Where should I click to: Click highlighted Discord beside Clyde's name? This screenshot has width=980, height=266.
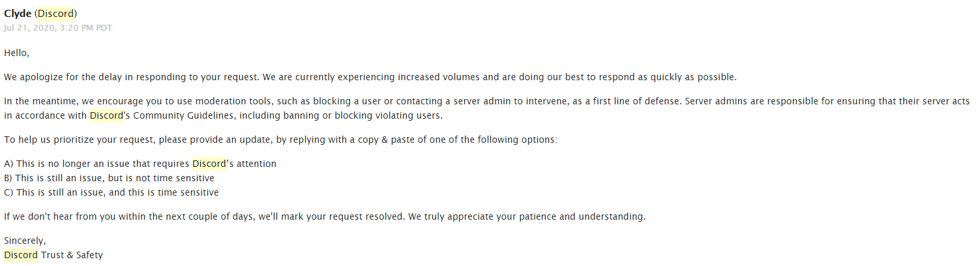pyautogui.click(x=55, y=14)
